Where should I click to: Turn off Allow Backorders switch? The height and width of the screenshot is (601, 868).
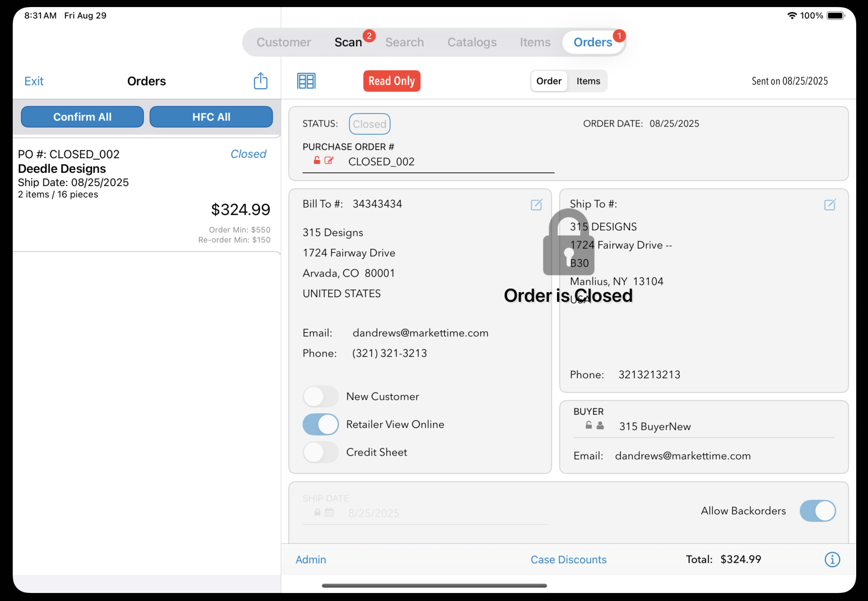tap(818, 511)
